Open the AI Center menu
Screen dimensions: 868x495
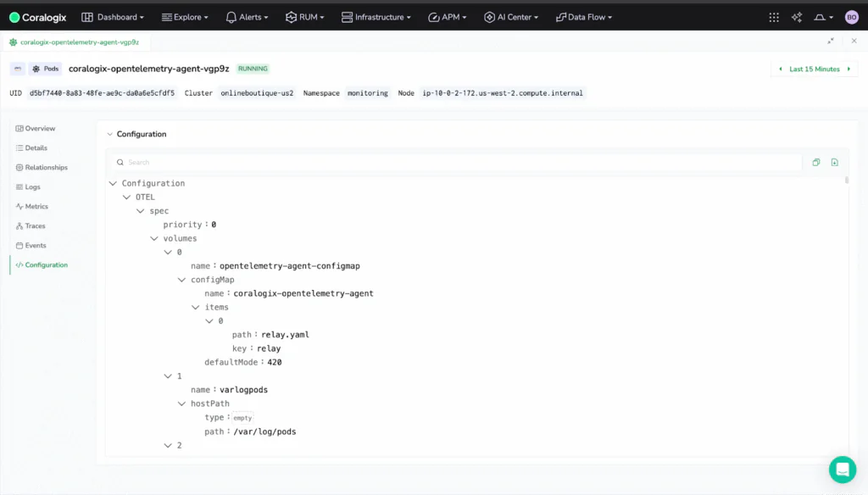tap(511, 17)
